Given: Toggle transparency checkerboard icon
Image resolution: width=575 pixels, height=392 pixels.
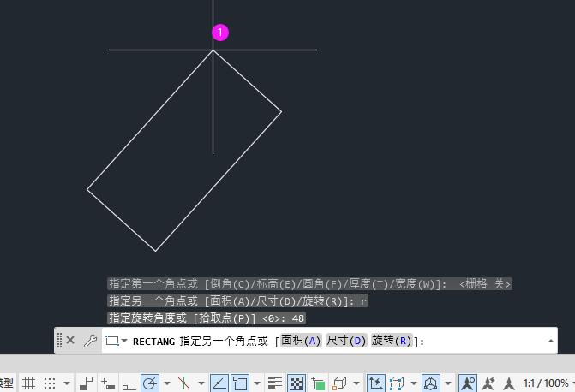Looking at the screenshot, I should [296, 383].
